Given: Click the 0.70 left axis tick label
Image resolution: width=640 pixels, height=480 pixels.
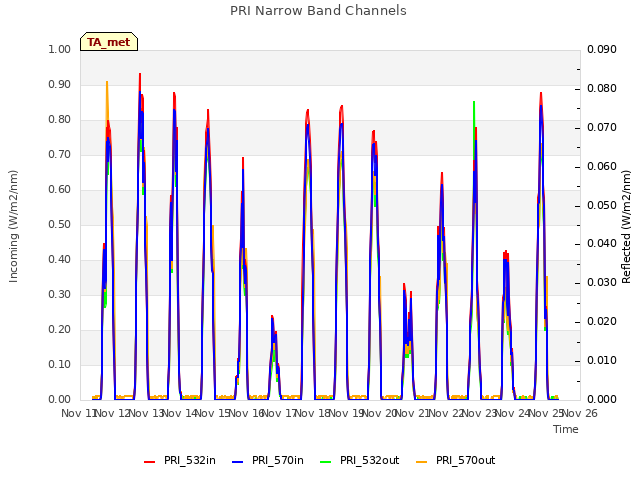Looking at the screenshot, I should (x=60, y=154).
